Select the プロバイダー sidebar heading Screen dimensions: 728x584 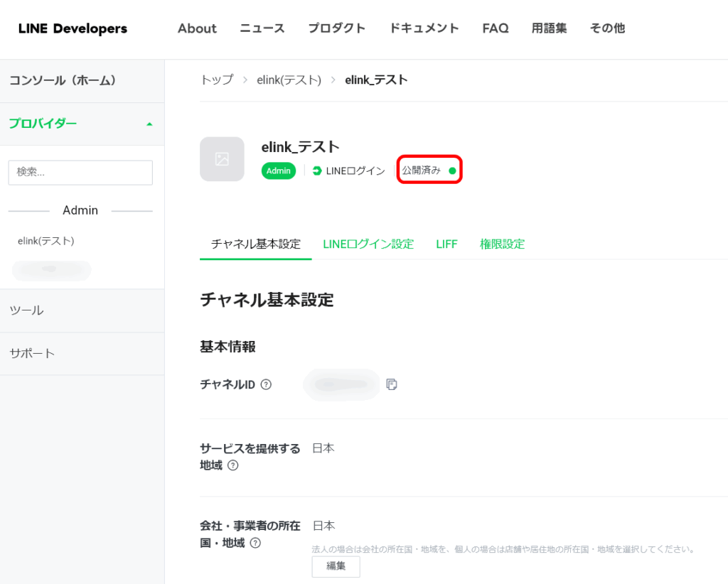[43, 124]
